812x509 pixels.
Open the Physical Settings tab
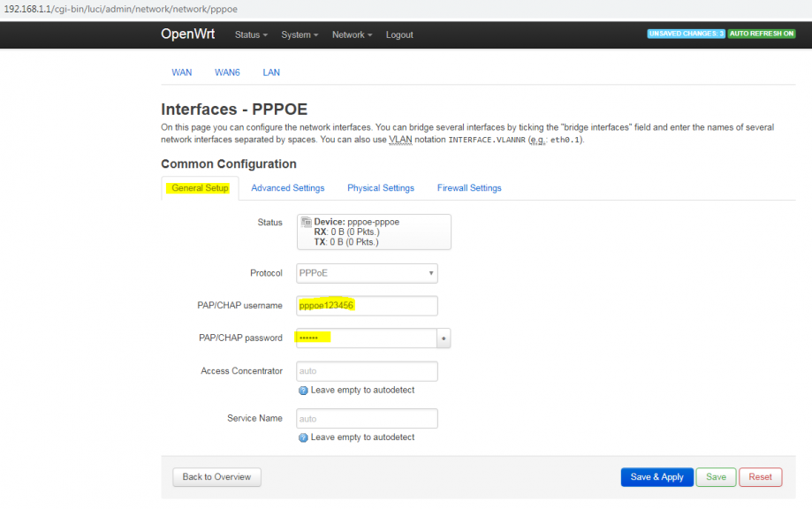coord(380,188)
